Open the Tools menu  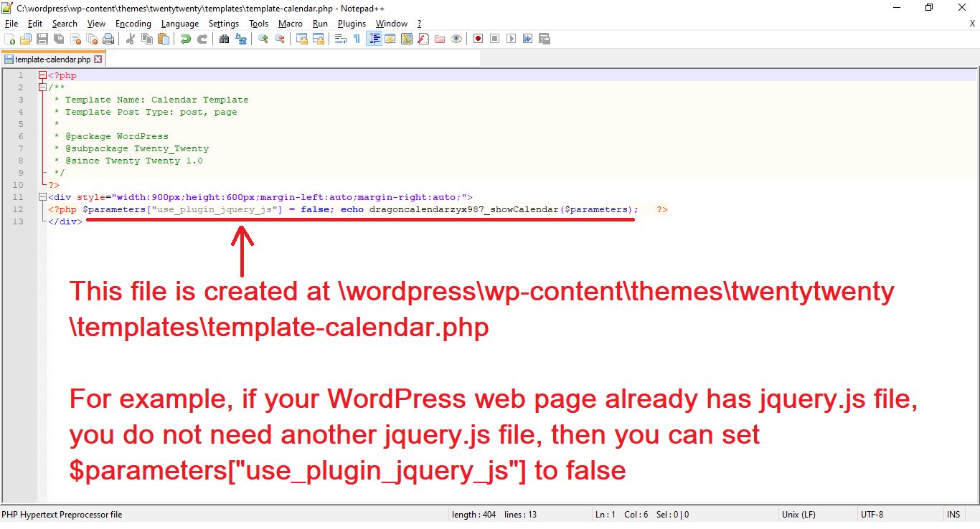pos(259,24)
